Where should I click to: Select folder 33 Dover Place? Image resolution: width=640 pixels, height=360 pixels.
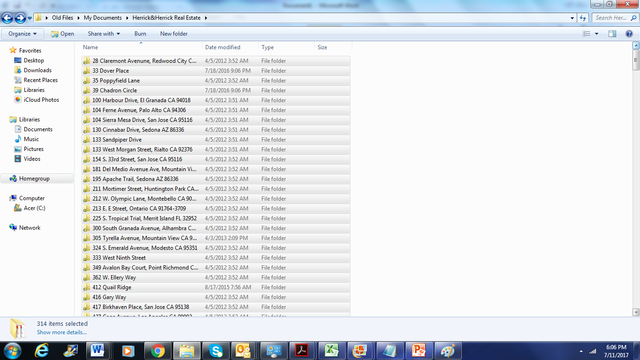[216, 71]
